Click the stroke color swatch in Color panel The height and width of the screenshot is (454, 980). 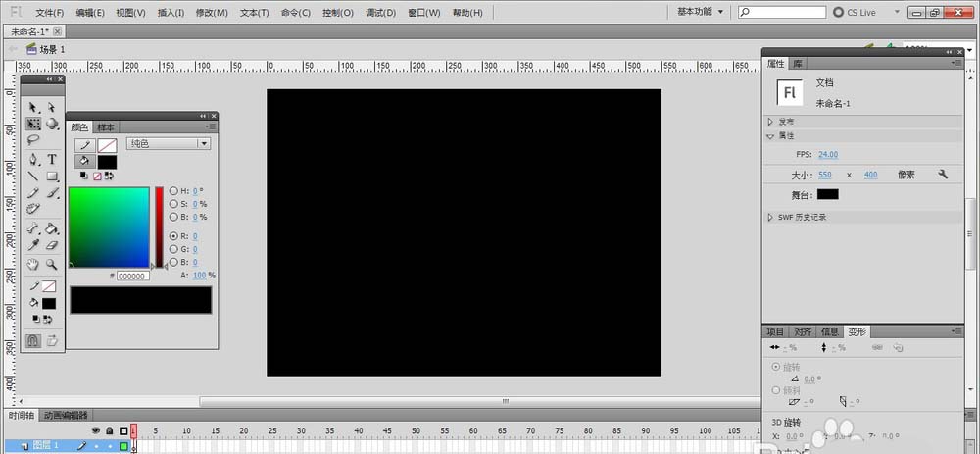pos(108,146)
